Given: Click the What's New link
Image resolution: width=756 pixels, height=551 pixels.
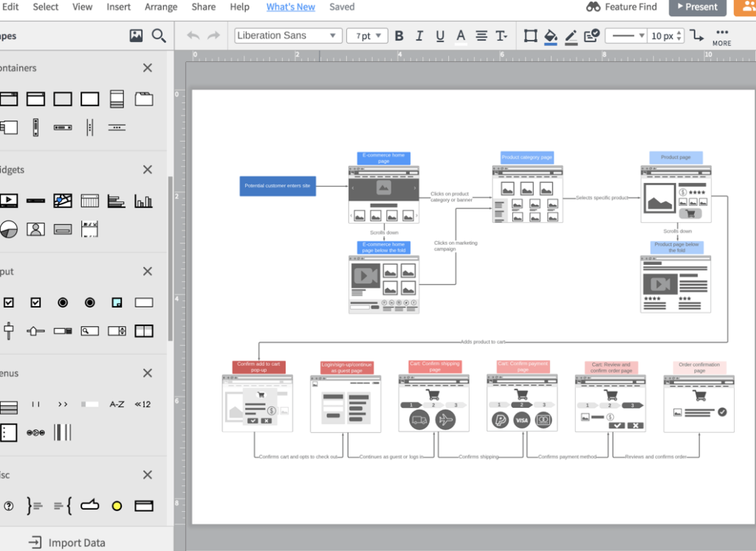Looking at the screenshot, I should (290, 7).
